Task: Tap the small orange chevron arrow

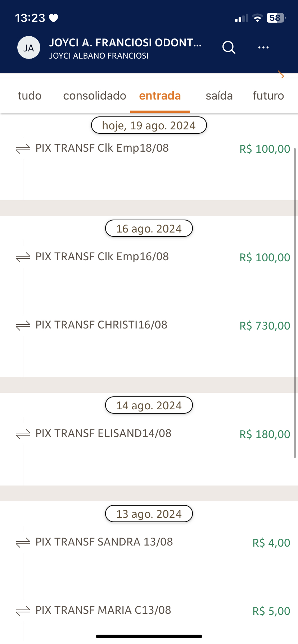Action: [x=281, y=75]
